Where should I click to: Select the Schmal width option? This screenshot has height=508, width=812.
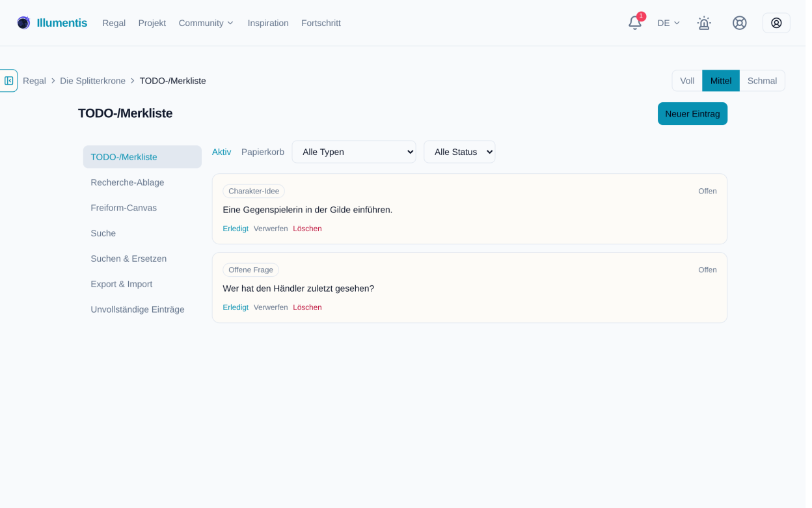click(x=762, y=81)
